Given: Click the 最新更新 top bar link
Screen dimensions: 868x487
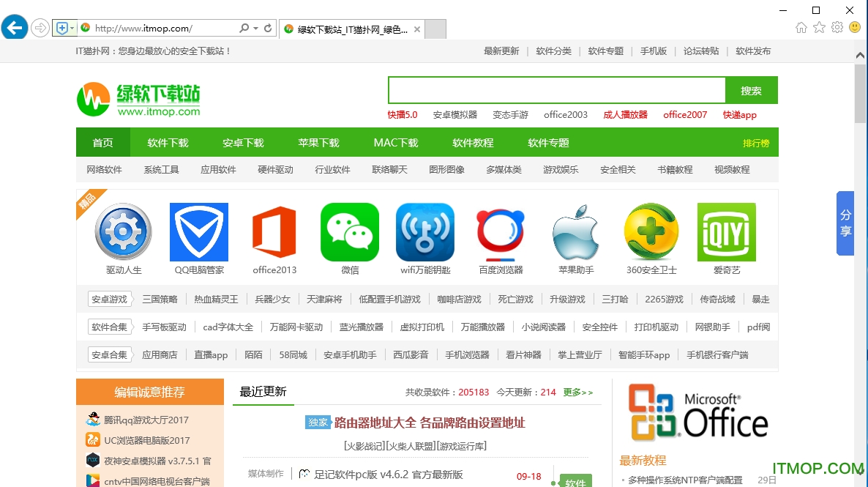Looking at the screenshot, I should 501,51.
